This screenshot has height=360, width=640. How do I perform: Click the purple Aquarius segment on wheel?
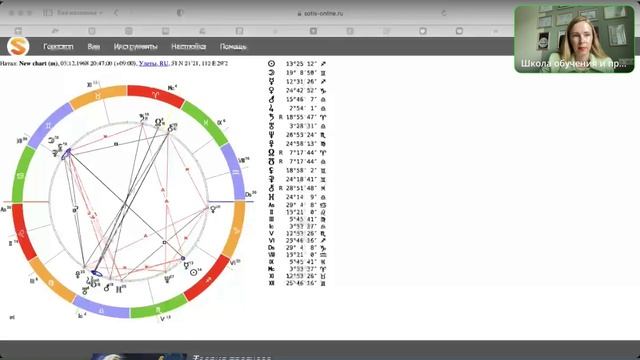click(236, 172)
